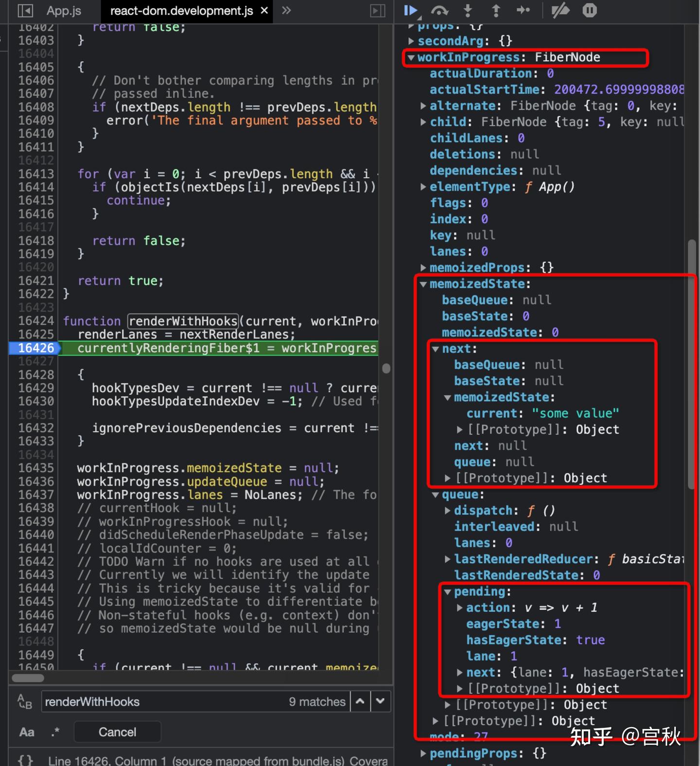Select the "some value" string in scope

coord(576,413)
